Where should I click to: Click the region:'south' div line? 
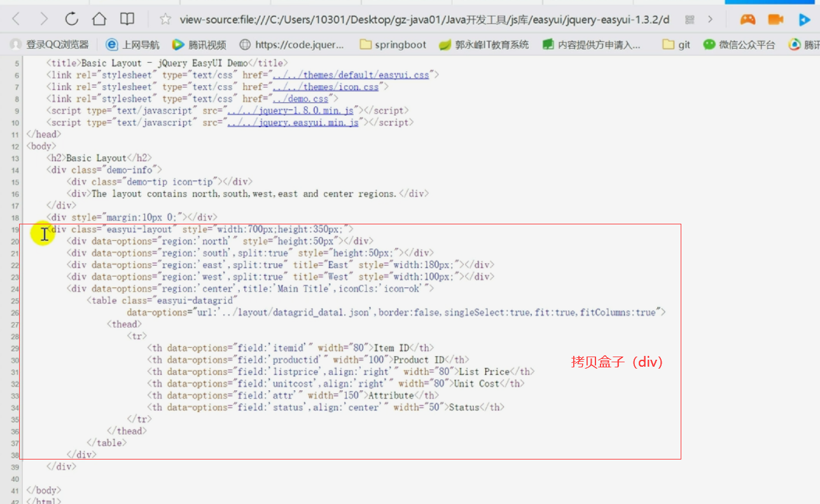pyautogui.click(x=251, y=253)
